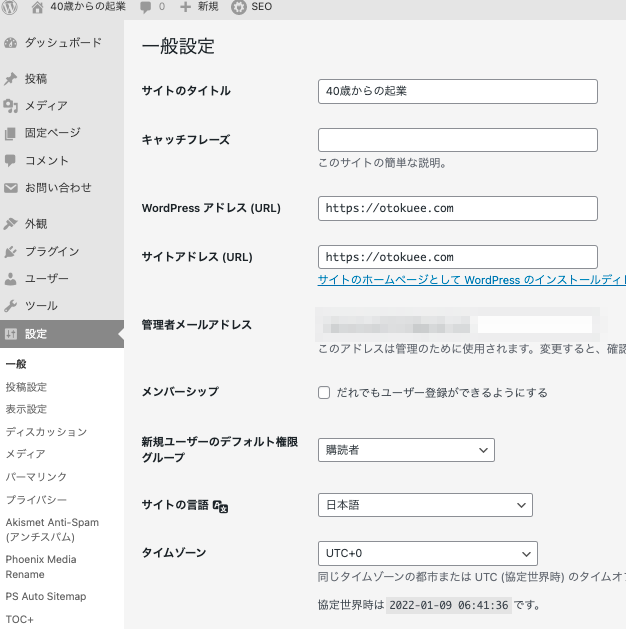Open ユーザー icon menu in sidebar
The image size is (626, 629).
click(x=11, y=279)
